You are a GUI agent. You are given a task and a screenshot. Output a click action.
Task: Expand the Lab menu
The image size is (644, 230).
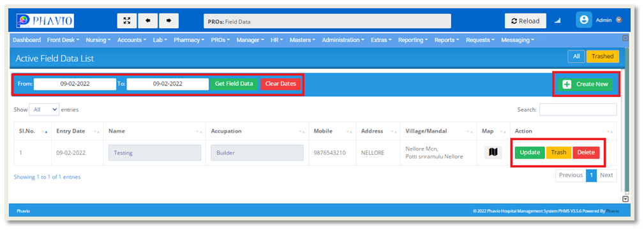tap(160, 40)
